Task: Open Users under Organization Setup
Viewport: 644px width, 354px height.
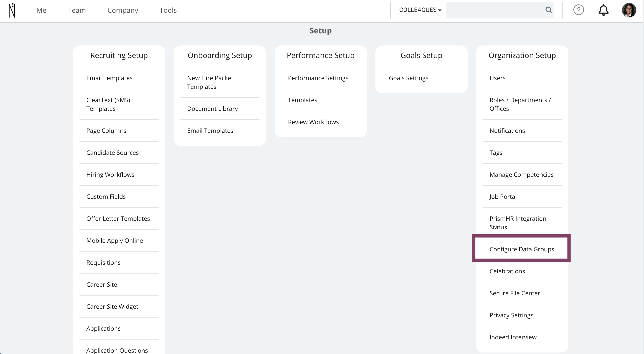Action: tap(497, 78)
